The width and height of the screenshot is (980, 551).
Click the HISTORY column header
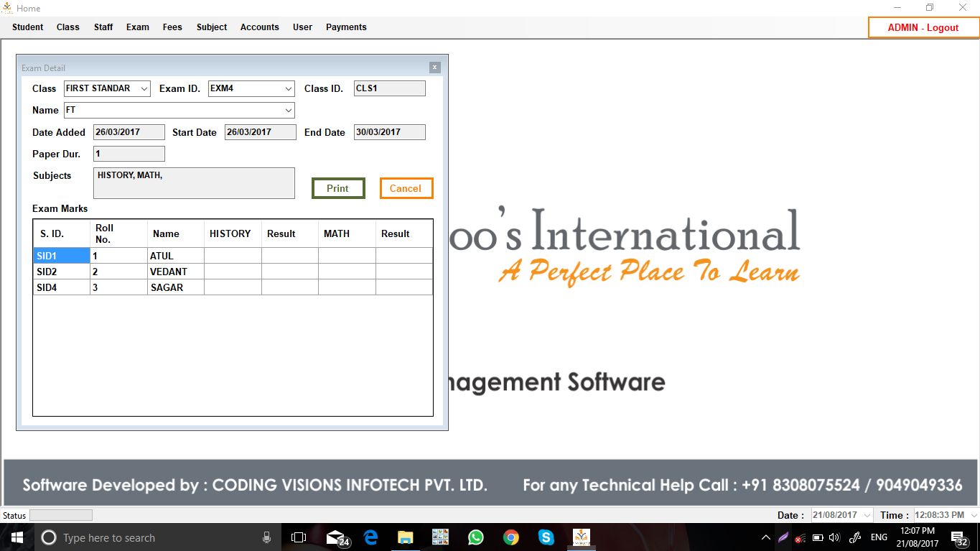tap(233, 233)
